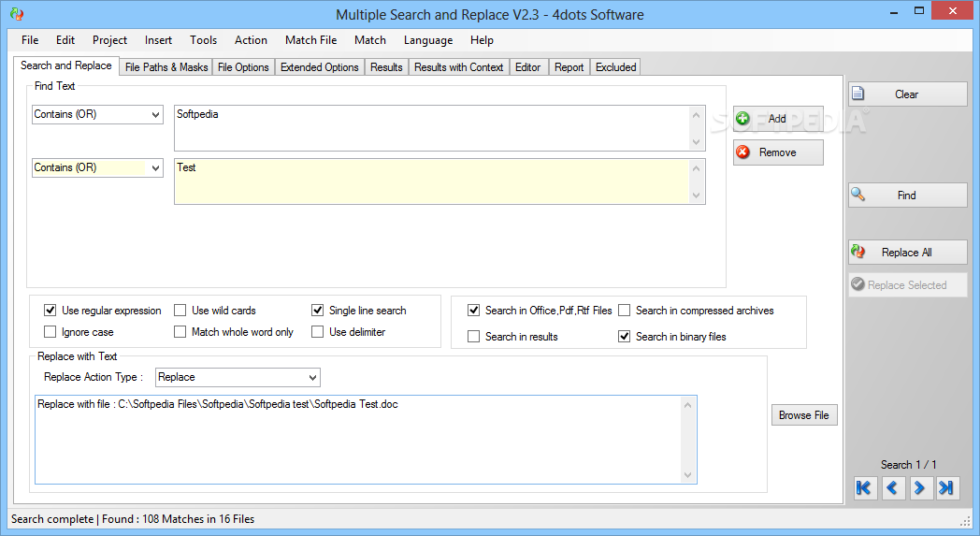
Task: Enable Search in compressed archives
Action: (x=625, y=311)
